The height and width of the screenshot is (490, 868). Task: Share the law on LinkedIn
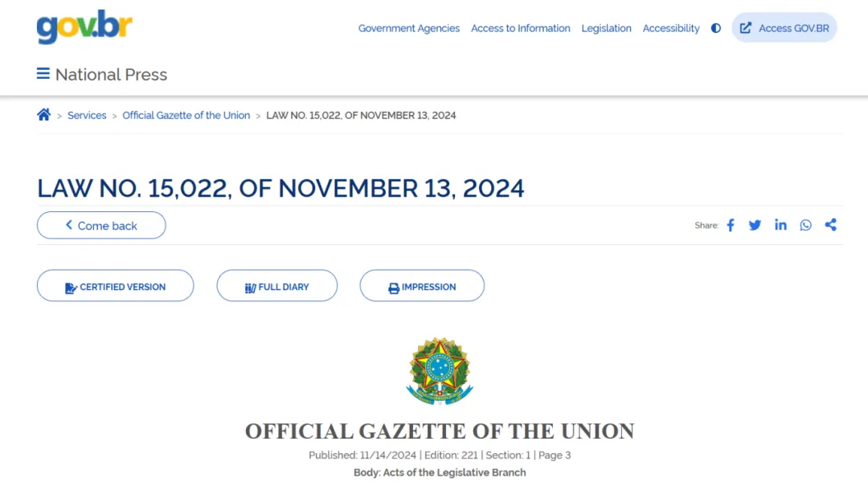pyautogui.click(x=780, y=225)
